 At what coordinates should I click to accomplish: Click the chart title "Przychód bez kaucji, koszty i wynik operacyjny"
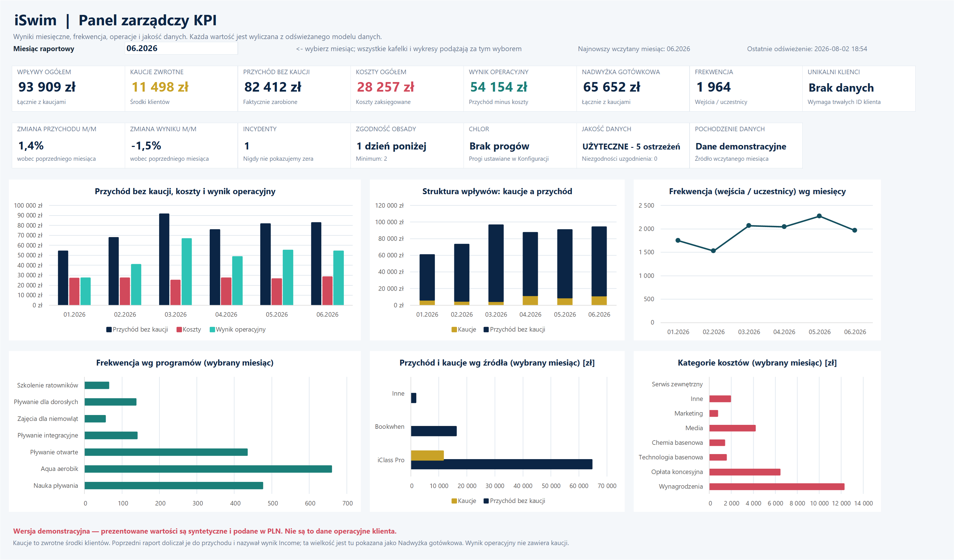pos(185,191)
